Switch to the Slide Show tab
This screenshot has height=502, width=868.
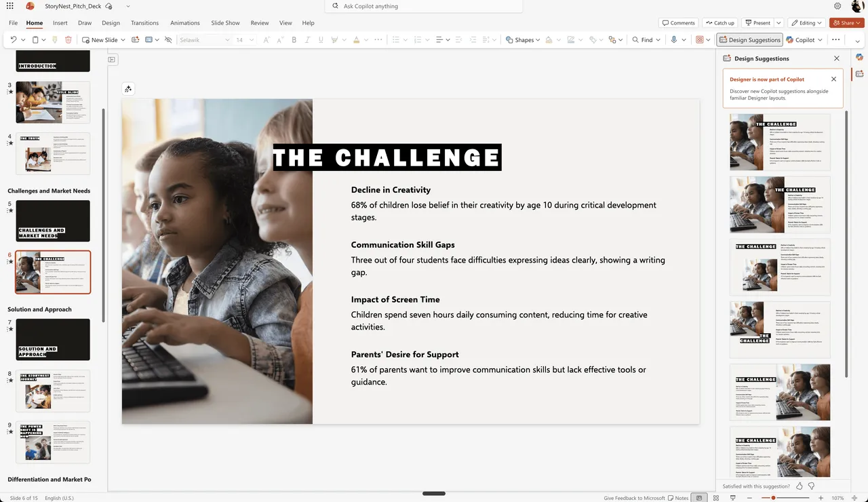pyautogui.click(x=226, y=23)
